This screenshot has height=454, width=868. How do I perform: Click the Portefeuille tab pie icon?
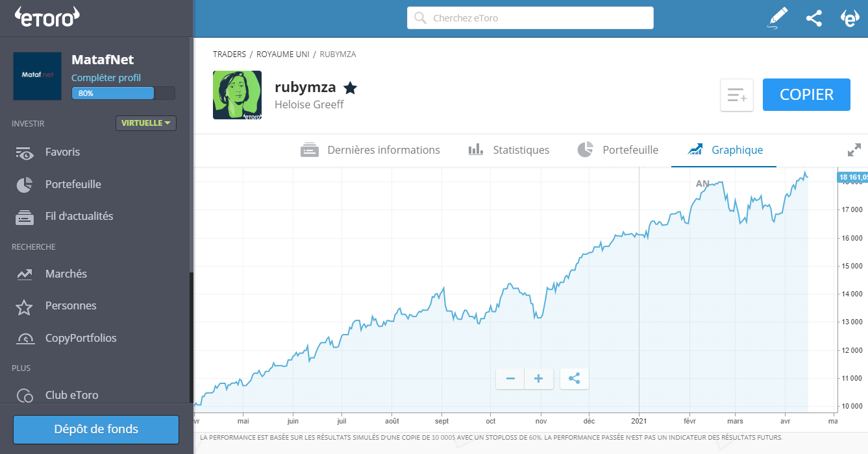coord(585,150)
